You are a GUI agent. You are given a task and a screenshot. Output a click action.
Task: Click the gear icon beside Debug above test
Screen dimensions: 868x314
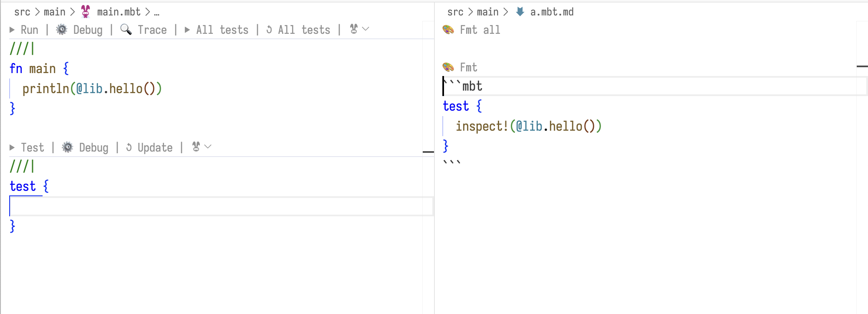coord(68,147)
